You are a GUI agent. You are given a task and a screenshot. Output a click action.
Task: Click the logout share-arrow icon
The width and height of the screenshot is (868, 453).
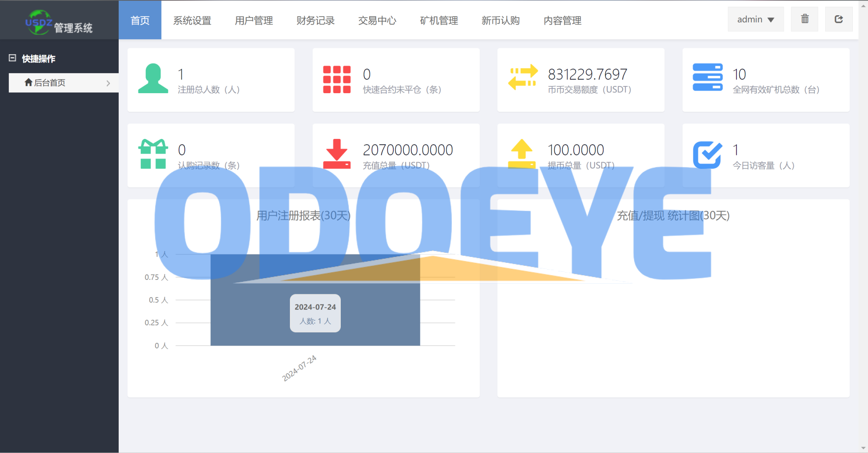coord(839,19)
